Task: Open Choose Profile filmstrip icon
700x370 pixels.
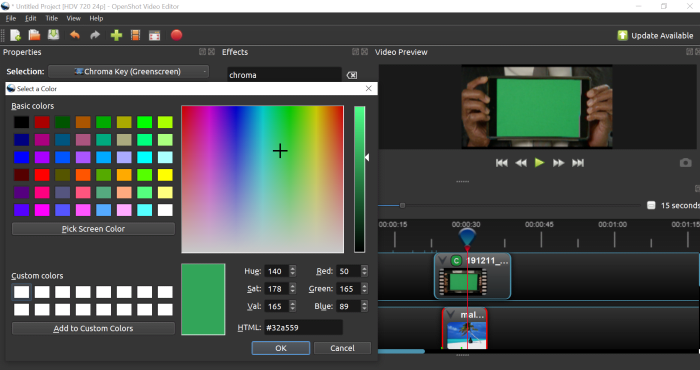Action: [136, 35]
